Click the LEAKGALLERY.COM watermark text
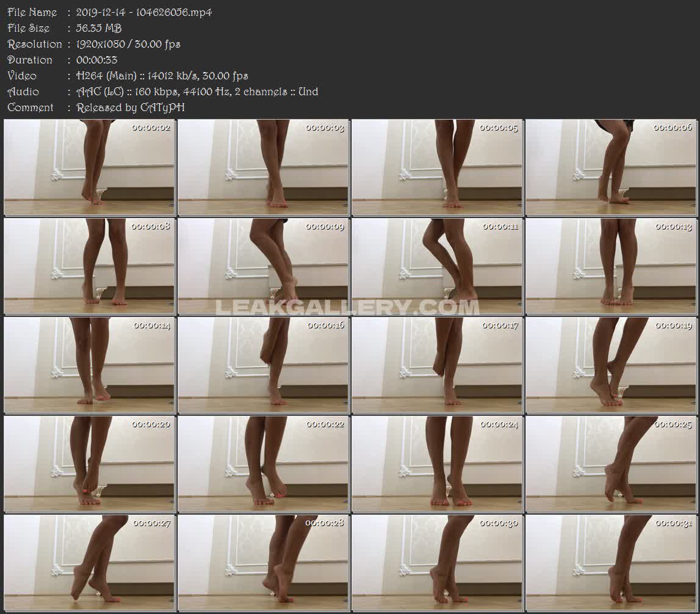 348,307
